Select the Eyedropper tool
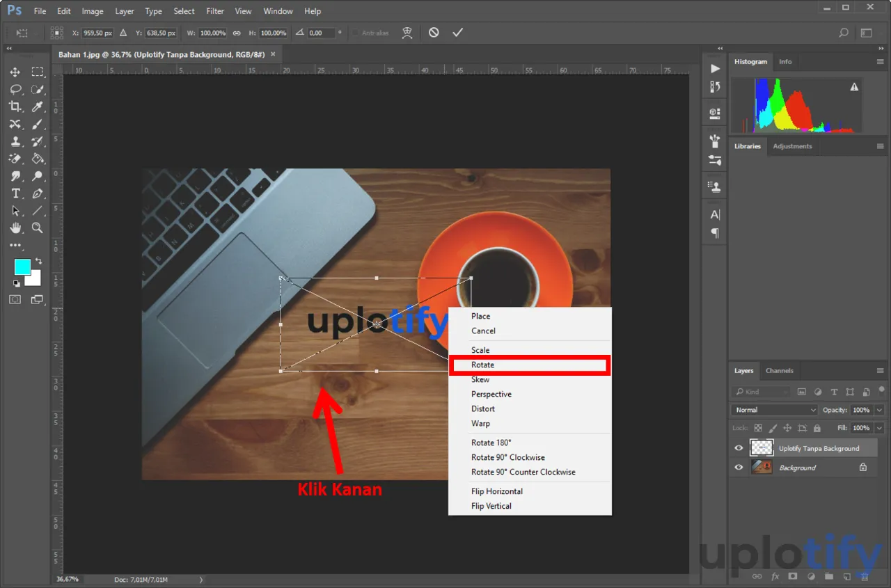This screenshot has height=588, width=891. [x=38, y=106]
